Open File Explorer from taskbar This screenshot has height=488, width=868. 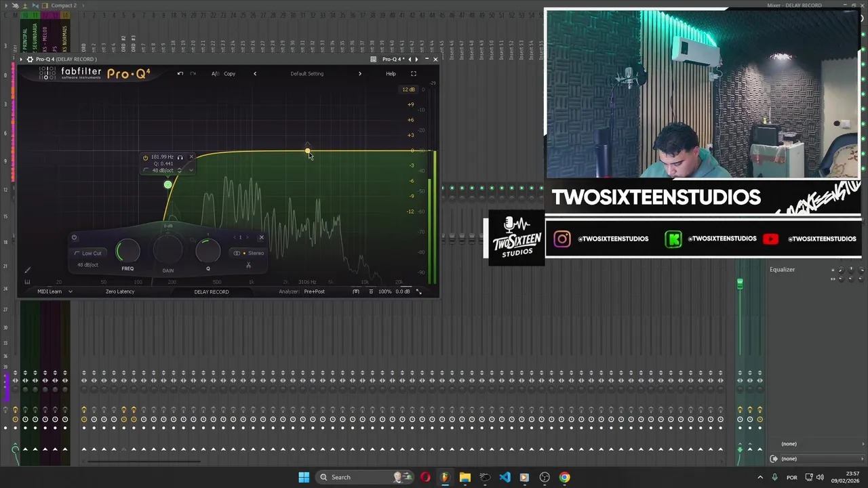(x=465, y=477)
